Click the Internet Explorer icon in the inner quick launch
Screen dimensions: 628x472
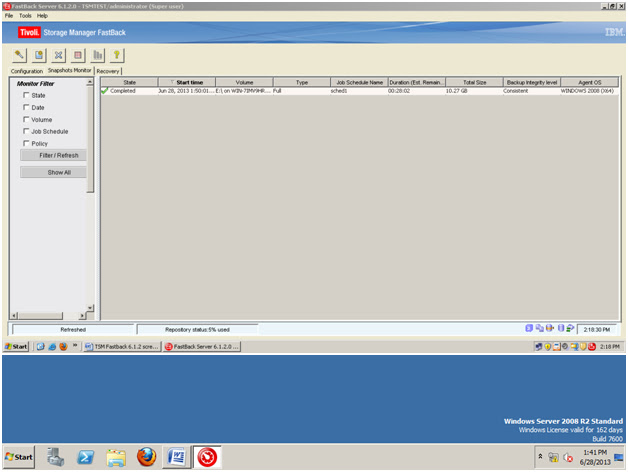click(x=52, y=347)
